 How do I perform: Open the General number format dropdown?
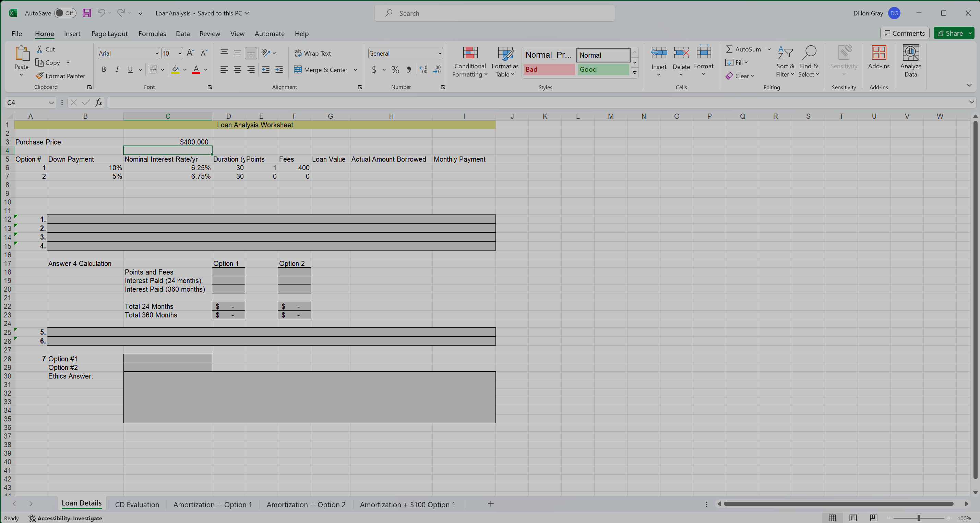(x=440, y=53)
